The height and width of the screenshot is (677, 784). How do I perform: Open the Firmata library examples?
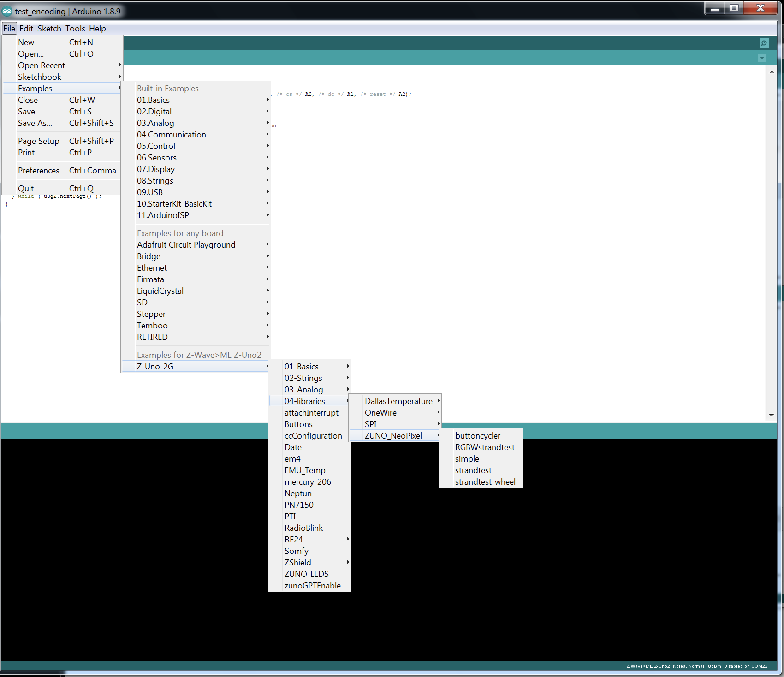click(196, 279)
